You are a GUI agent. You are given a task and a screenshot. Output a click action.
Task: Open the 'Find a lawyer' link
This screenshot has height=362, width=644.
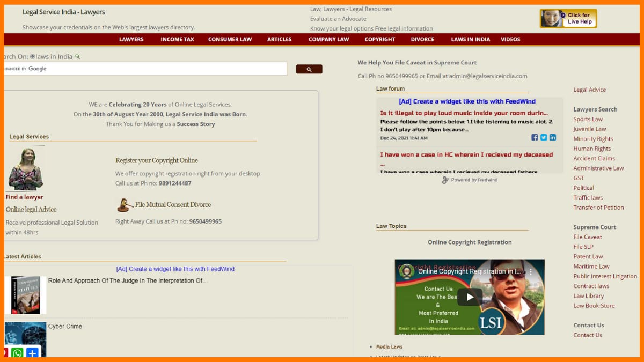(x=24, y=197)
